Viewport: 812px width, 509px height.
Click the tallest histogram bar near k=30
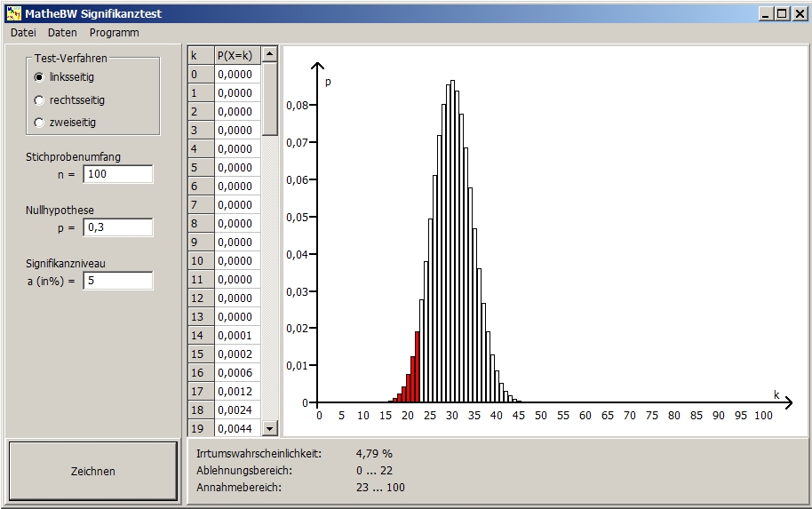[452, 242]
